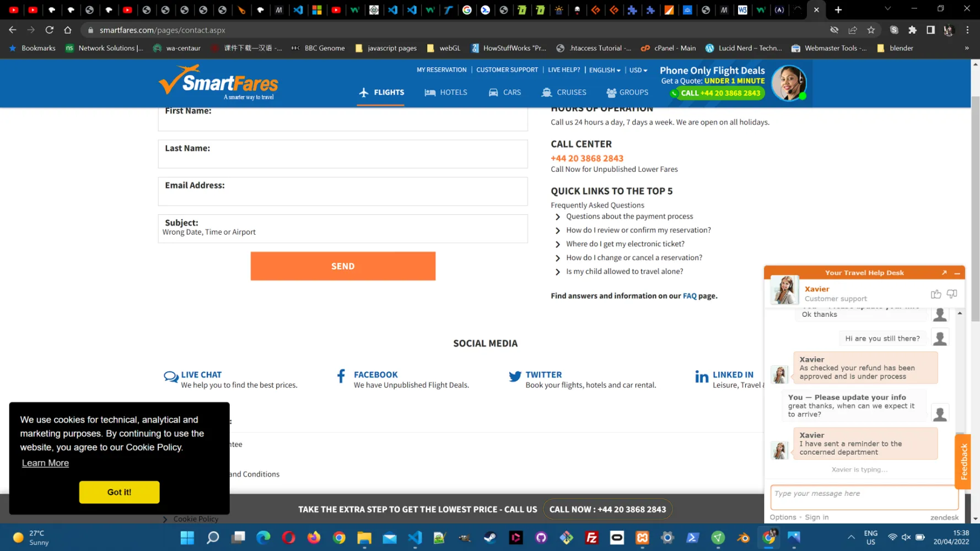
Task: Open the USD currency dropdown
Action: 638,70
